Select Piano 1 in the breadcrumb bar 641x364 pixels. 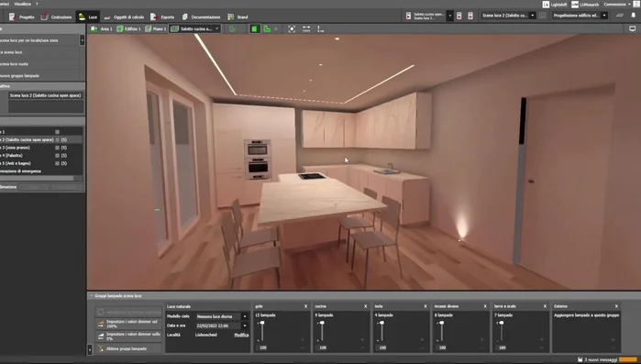[x=156, y=29]
